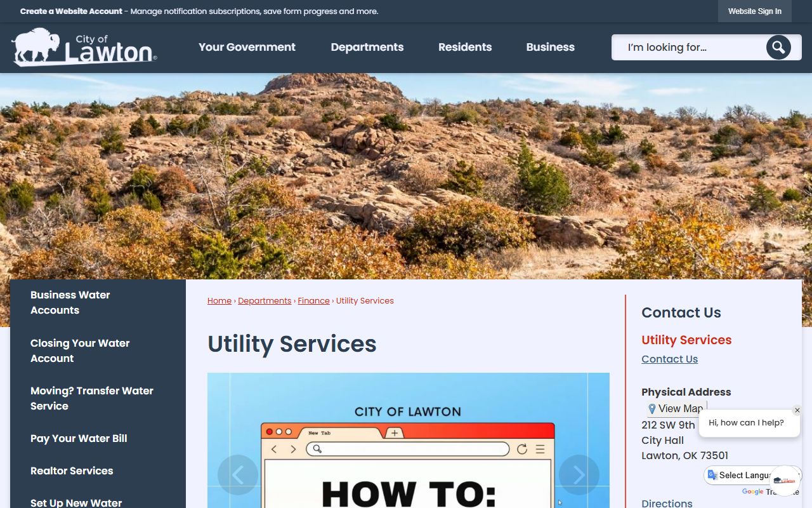Open Pay Your Water Bill sidebar link
Viewport: 812px width, 508px height.
(x=79, y=438)
